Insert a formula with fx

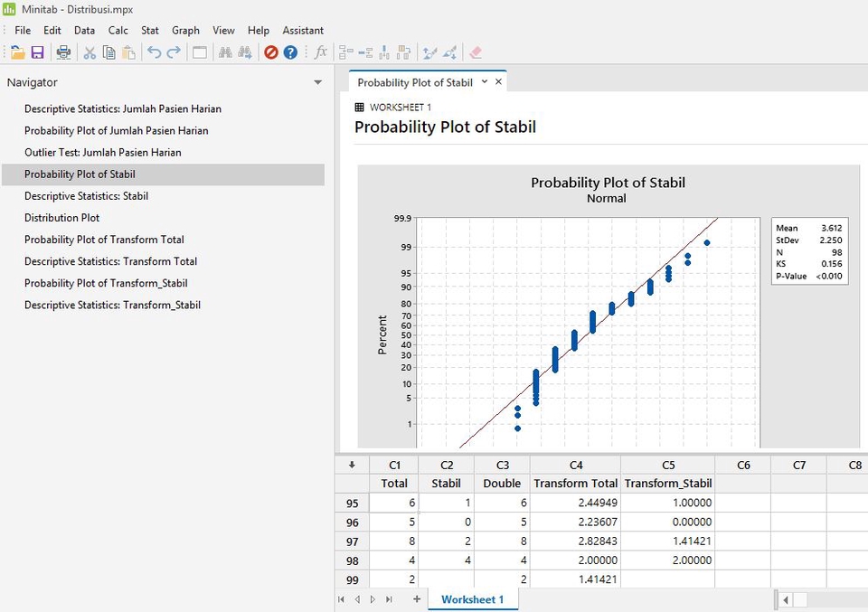coord(322,52)
